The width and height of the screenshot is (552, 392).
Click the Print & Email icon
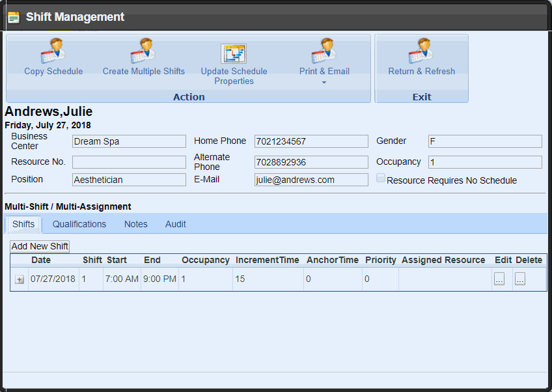tap(324, 51)
